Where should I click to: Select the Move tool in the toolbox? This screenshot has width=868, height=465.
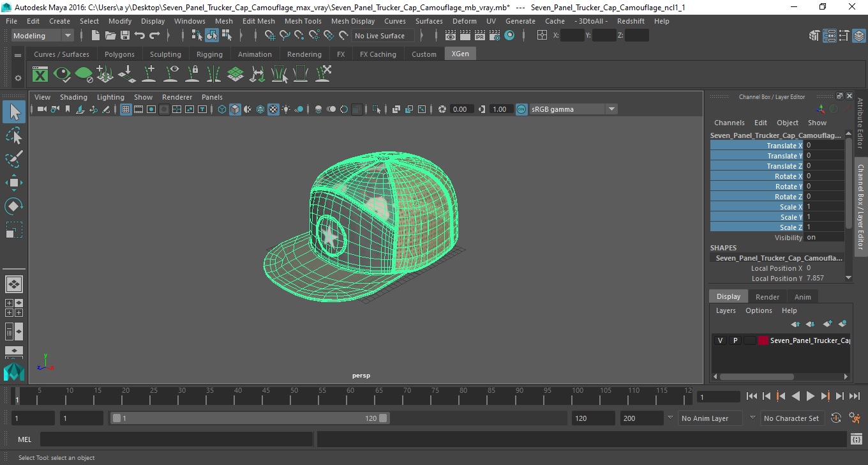14,183
